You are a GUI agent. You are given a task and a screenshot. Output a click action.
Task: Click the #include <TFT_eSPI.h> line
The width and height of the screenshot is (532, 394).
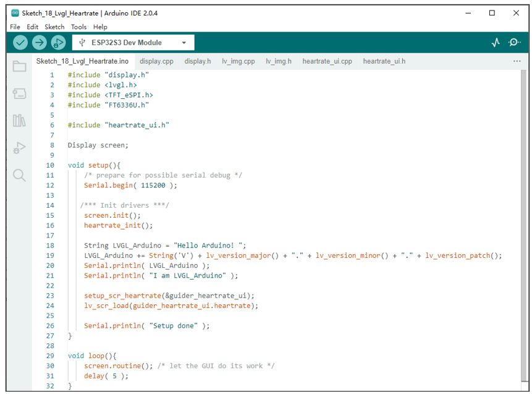[x=110, y=95]
